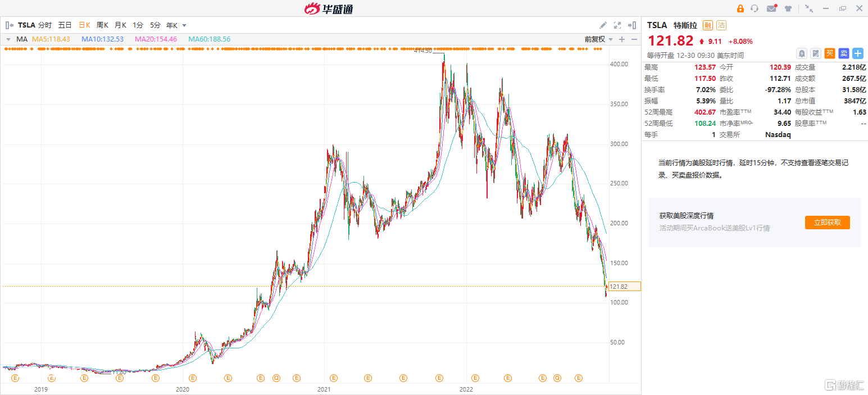Add TSLA to watchlist with plus button

tap(858, 53)
